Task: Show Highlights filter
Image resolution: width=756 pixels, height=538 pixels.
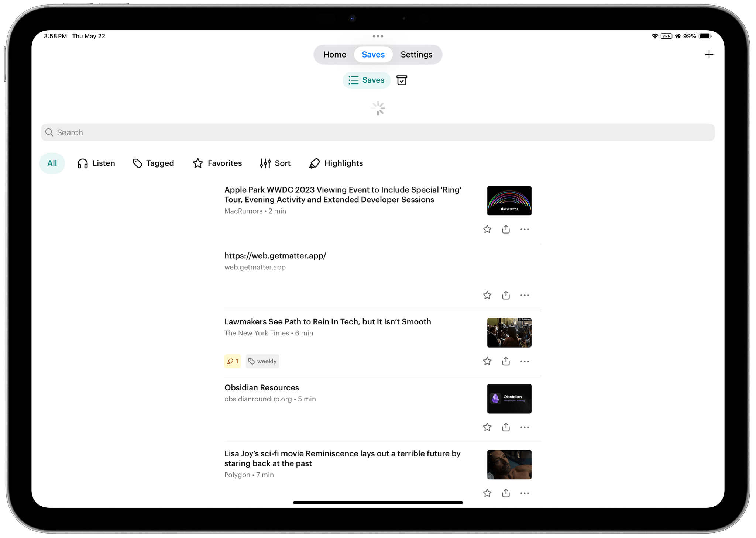Action: coord(336,163)
